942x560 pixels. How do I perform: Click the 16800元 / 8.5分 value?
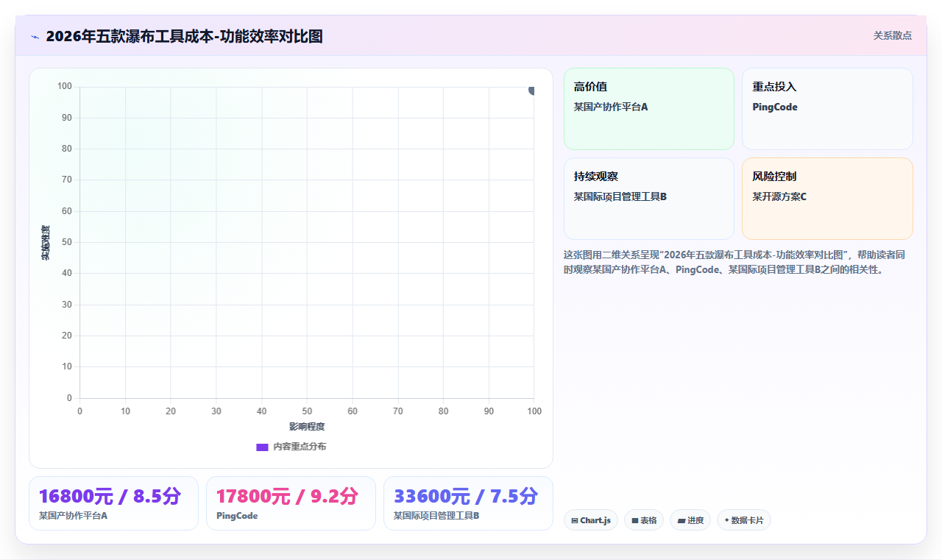pyautogui.click(x=110, y=496)
